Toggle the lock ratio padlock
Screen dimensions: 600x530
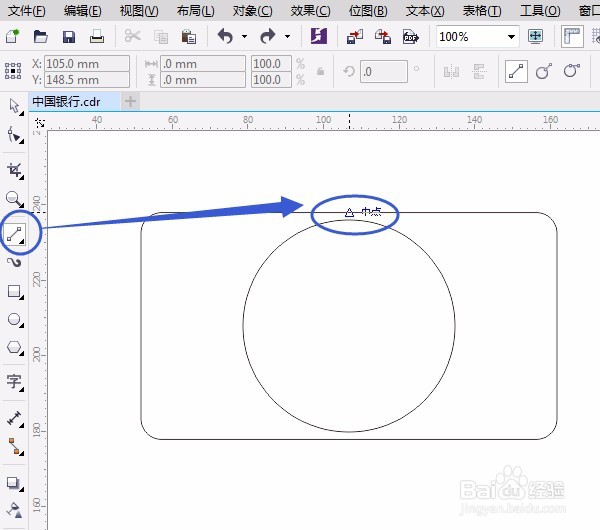pos(321,71)
